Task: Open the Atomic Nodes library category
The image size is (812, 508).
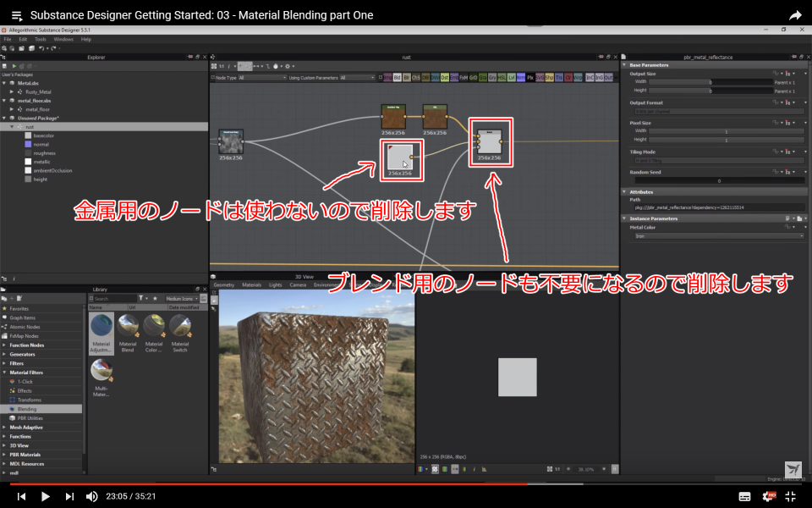Action: pos(25,327)
